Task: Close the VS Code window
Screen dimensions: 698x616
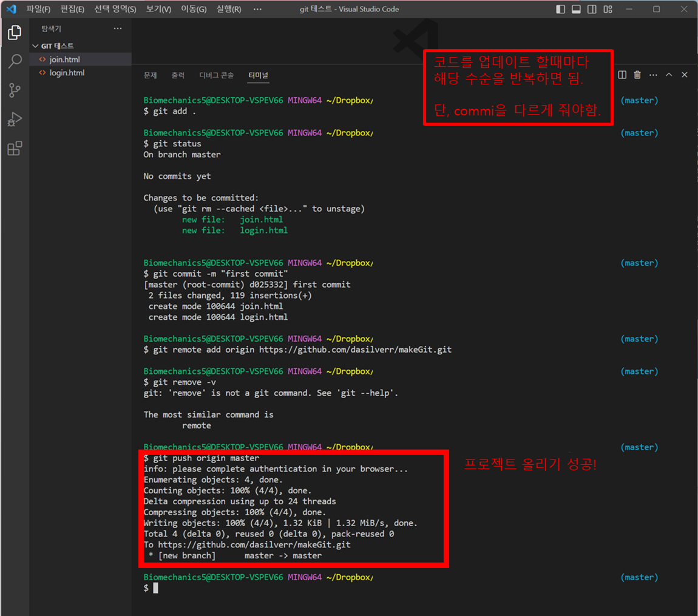Action: coord(684,9)
